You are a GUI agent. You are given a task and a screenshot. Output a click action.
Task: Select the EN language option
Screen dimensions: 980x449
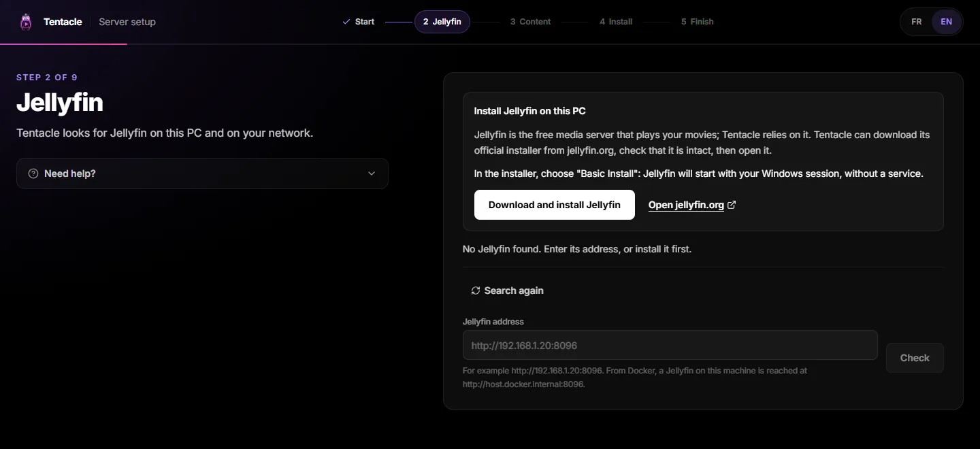947,22
